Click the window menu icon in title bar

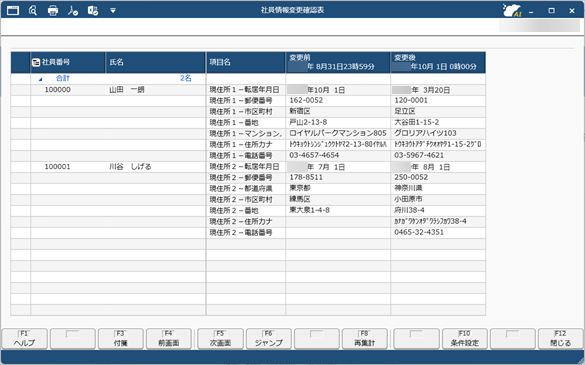click(13, 10)
